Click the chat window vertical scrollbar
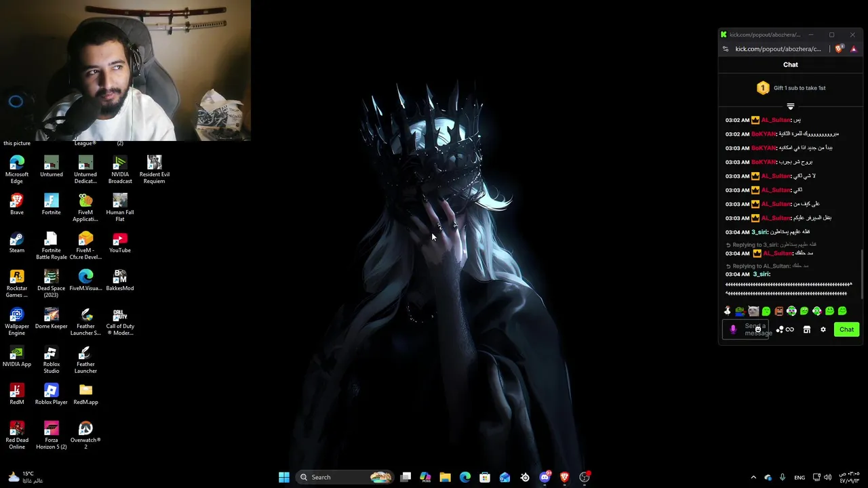868x488 pixels. [862, 273]
